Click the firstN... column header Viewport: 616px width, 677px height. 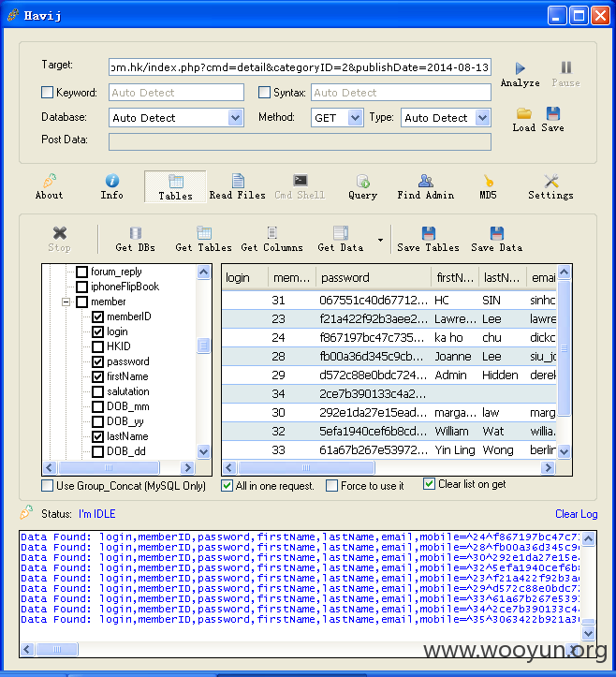455,277
